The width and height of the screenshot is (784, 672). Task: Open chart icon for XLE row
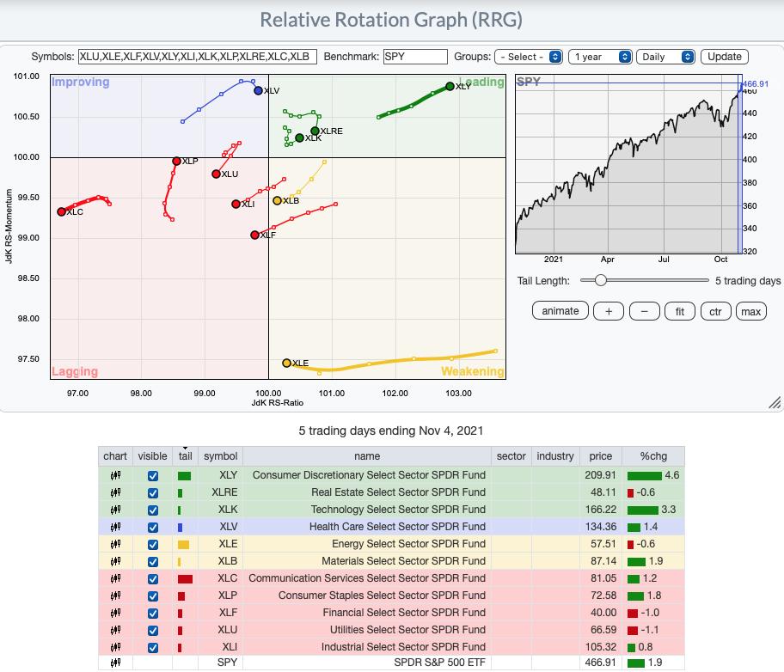click(x=115, y=544)
